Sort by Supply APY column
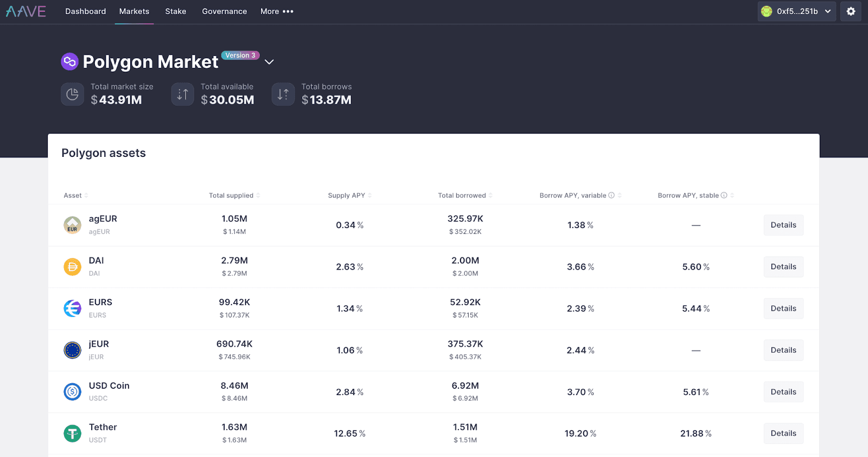 [x=349, y=195]
